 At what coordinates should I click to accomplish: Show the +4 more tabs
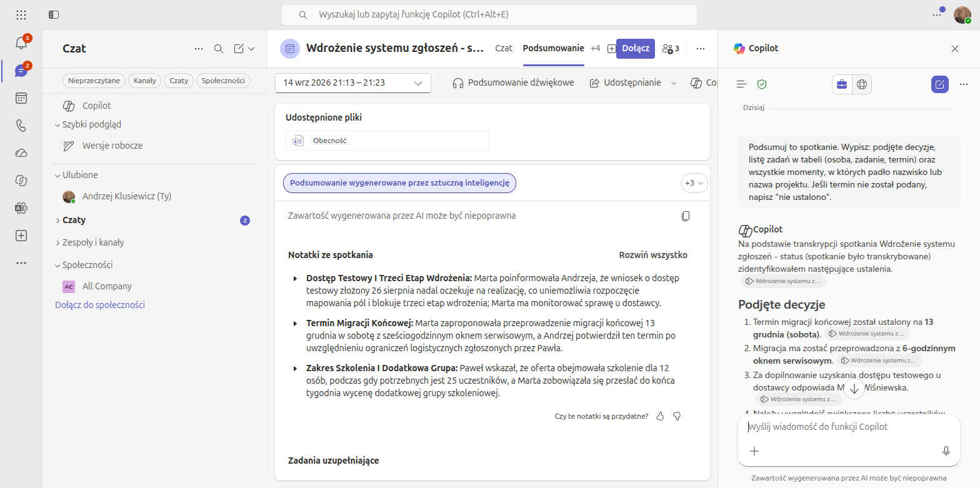(x=595, y=48)
